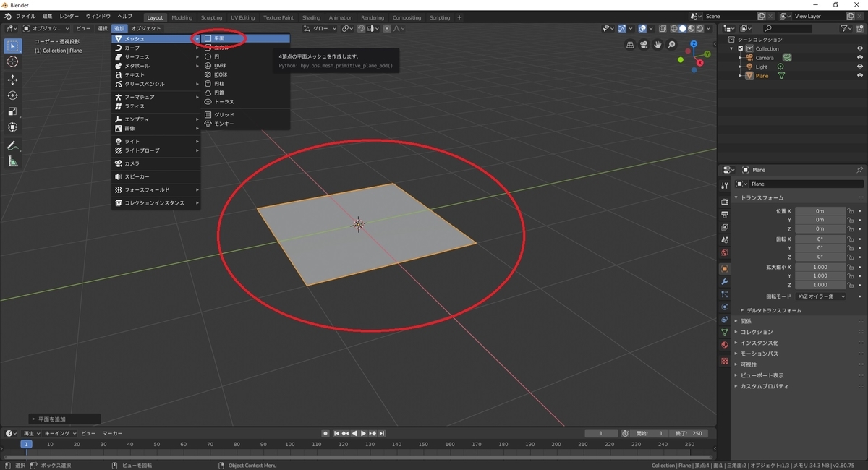Select the Annotate pencil tool
The width and height of the screenshot is (868, 470).
click(x=12, y=145)
